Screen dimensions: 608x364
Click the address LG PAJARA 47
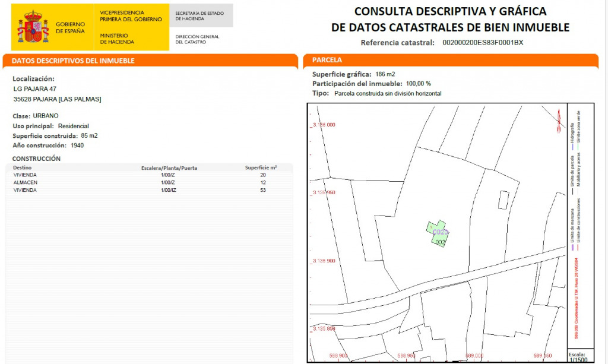35,88
